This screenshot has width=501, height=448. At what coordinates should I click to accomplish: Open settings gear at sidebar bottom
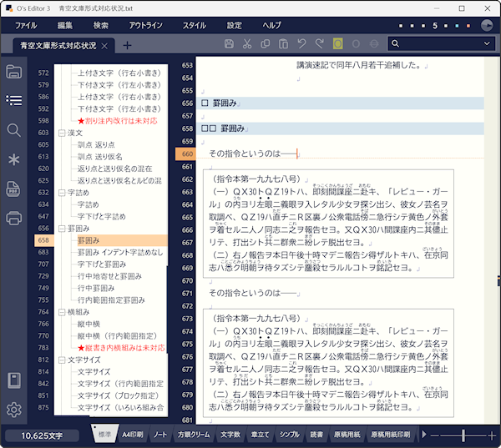coord(13,410)
